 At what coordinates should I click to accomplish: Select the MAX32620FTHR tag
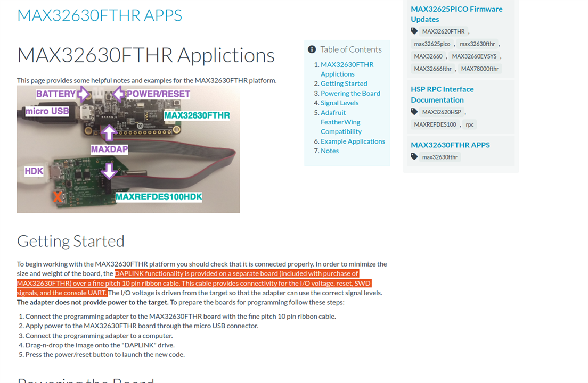[x=443, y=31]
